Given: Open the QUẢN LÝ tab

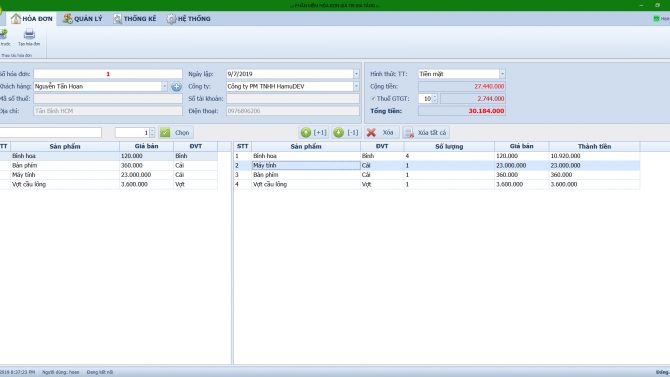Looking at the screenshot, I should coord(82,19).
